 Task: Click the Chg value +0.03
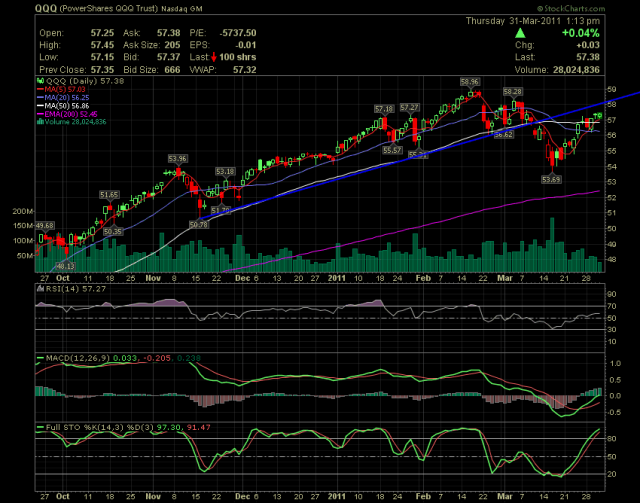[588, 45]
